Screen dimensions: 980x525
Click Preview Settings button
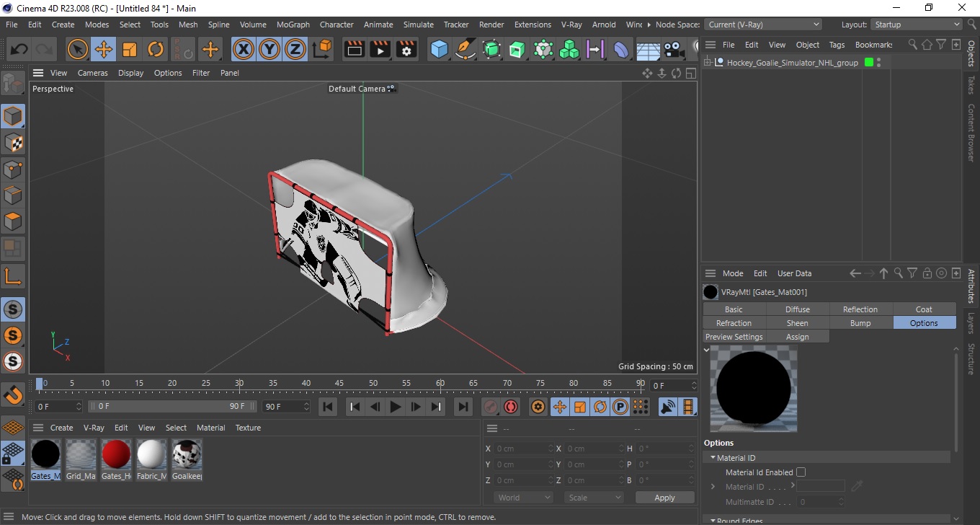coord(734,337)
